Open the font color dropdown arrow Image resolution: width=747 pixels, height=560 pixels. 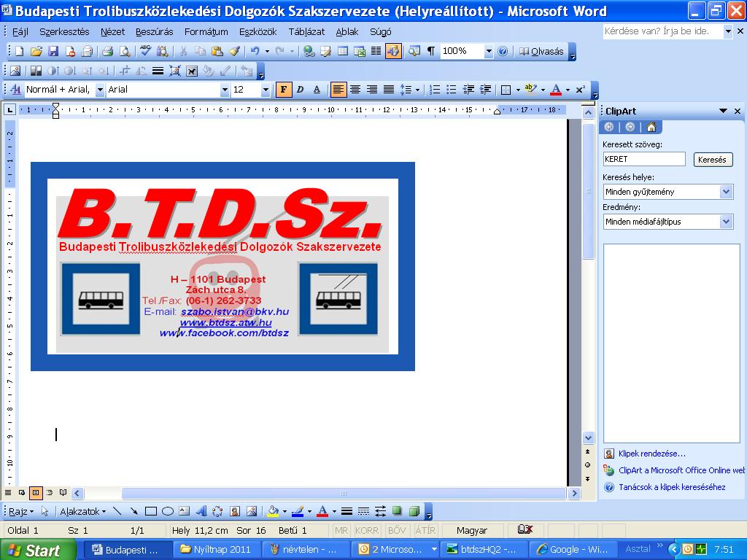click(x=568, y=90)
